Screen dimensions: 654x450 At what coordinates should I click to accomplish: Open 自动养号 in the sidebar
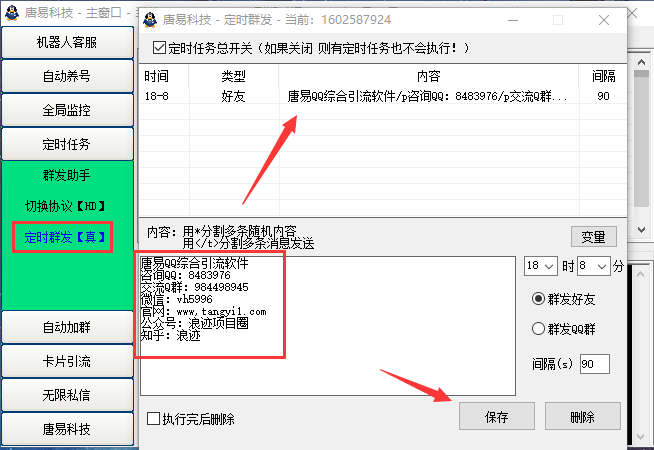click(67, 76)
